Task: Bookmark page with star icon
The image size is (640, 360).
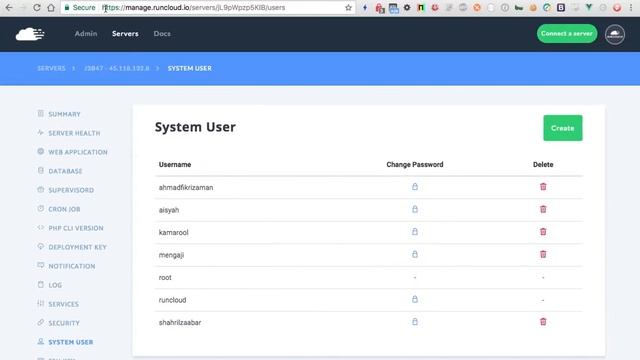Action: tap(348, 7)
